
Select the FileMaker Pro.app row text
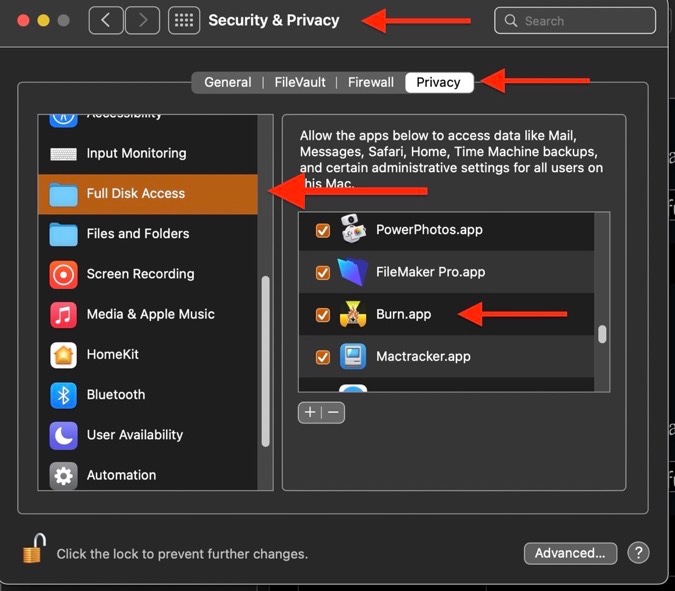[x=430, y=272]
